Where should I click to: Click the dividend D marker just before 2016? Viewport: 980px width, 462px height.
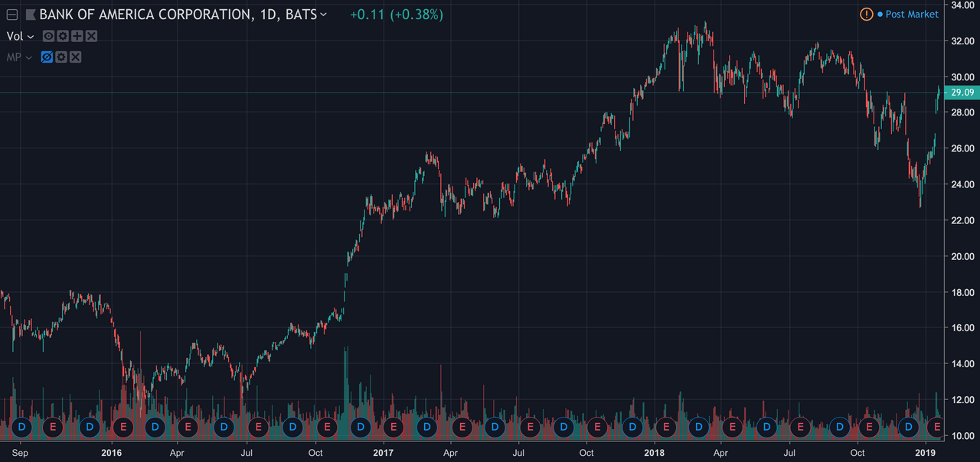(90, 426)
